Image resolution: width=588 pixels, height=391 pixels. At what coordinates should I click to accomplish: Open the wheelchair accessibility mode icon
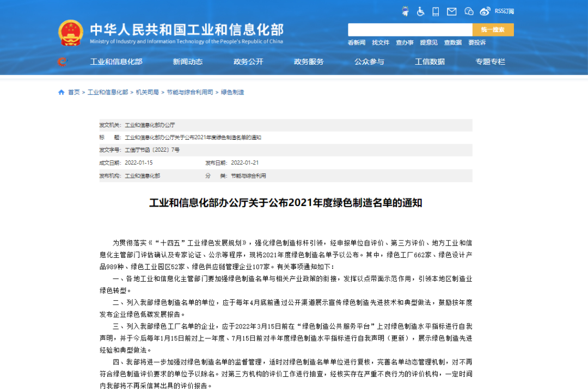point(420,11)
